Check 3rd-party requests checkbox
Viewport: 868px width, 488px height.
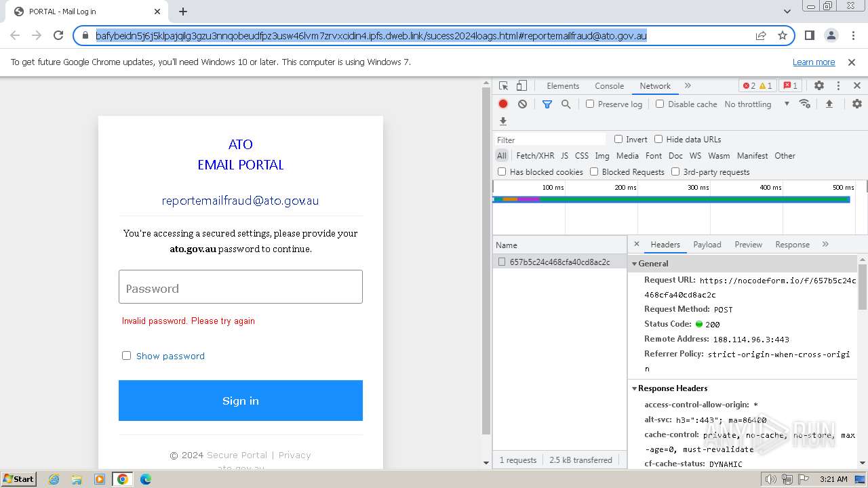(675, 171)
